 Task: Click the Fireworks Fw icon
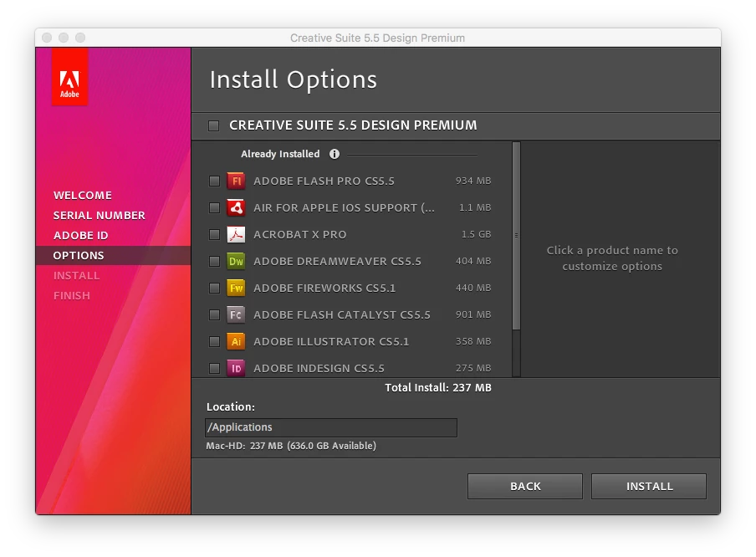236,288
